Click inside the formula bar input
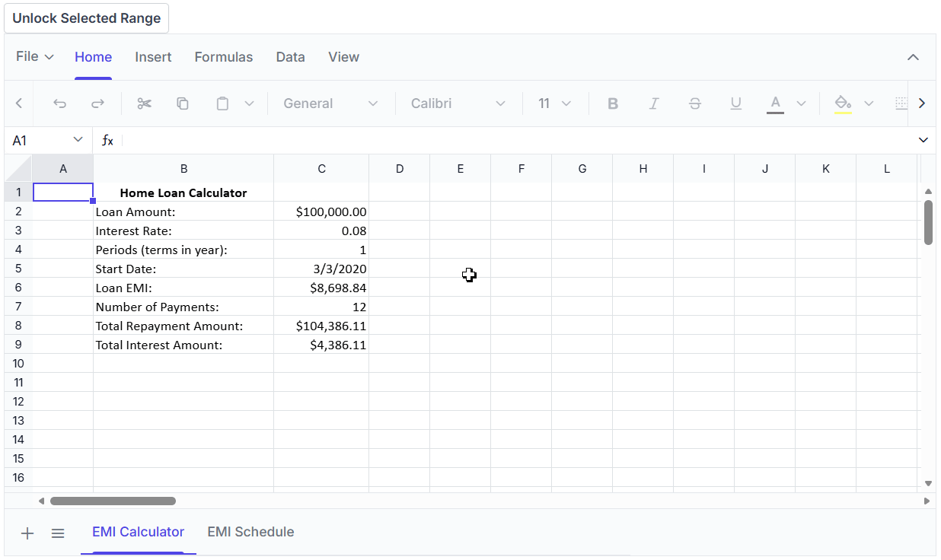941x560 pixels. pyautogui.click(x=305, y=140)
